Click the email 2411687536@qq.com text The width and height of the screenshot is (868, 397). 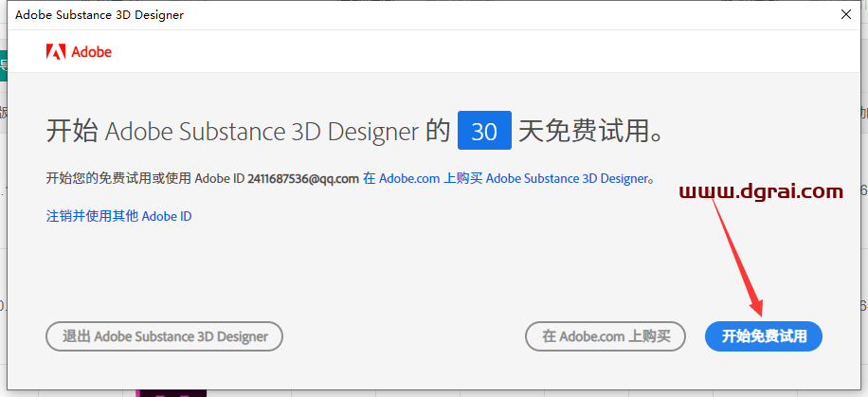pos(303,178)
